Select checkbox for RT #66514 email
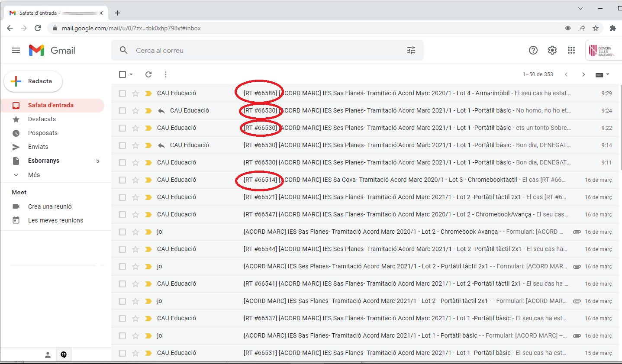Image resolution: width=622 pixels, height=364 pixels. pos(122,180)
